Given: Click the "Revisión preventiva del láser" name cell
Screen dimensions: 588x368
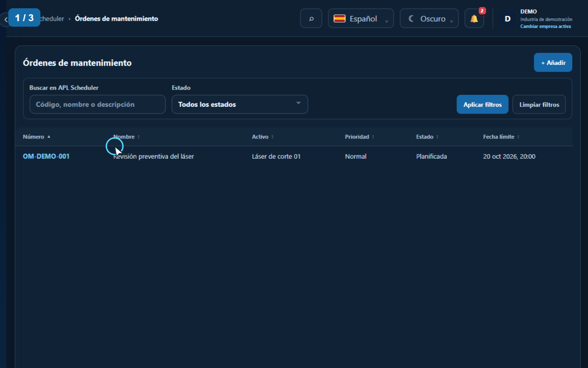Looking at the screenshot, I should [x=154, y=156].
